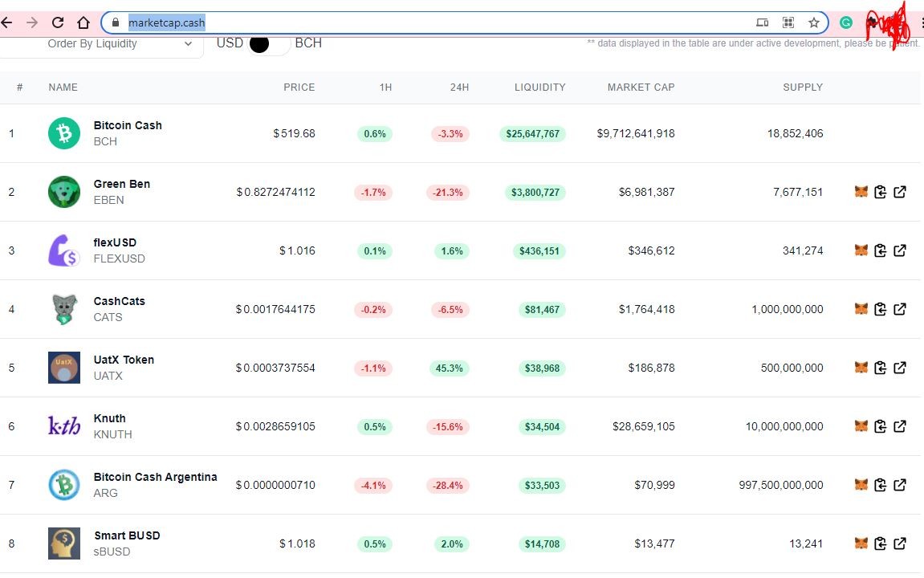This screenshot has width=924, height=578.
Task: Click Bitcoin Cash Argentina supply 997,500,000,000
Action: pos(781,485)
